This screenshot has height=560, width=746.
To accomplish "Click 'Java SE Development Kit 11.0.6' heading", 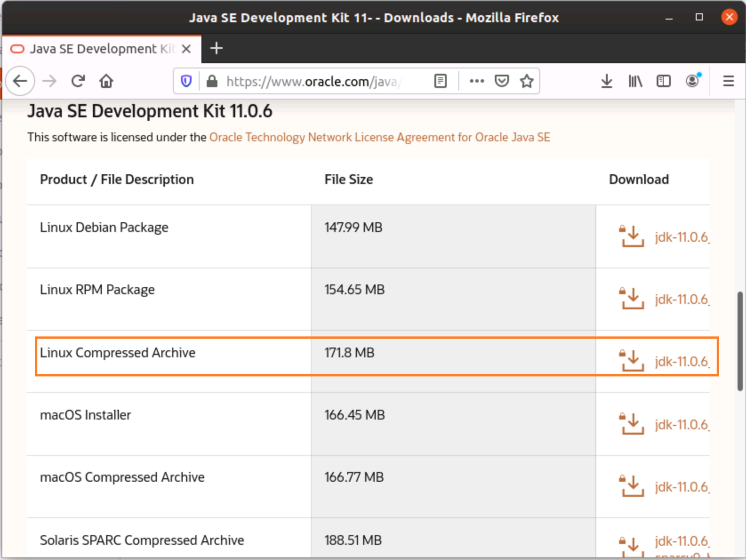I will 150,111.
